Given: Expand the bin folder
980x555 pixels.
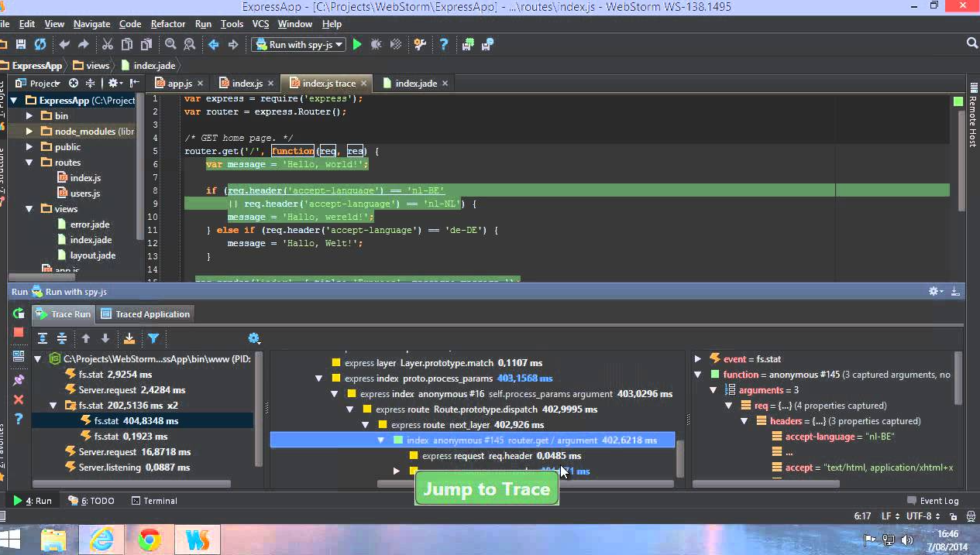Looking at the screenshot, I should (29, 116).
